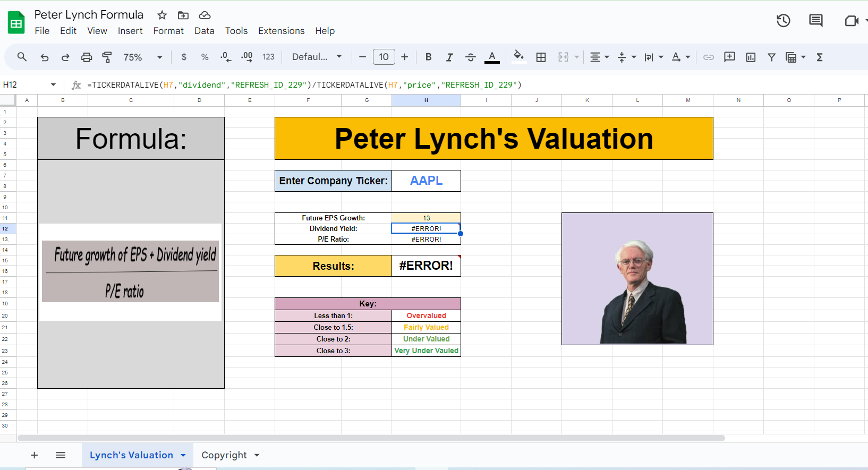Screen dimensions: 868x470
Task: Open version history clock icon
Action: 783,21
